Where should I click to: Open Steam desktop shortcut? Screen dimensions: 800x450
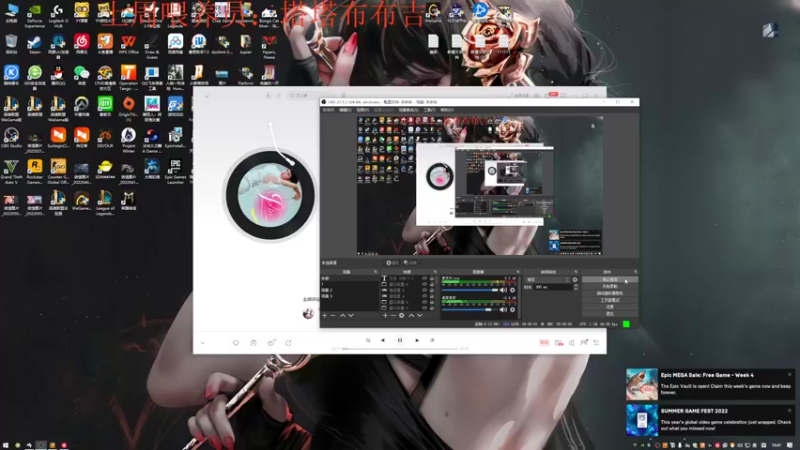pos(35,43)
